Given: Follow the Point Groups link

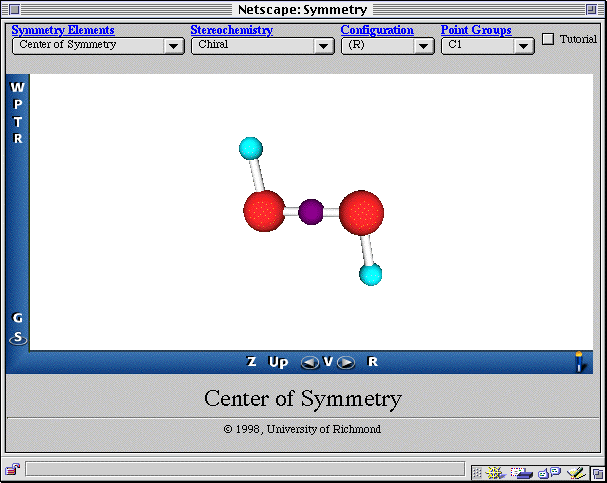Looking at the screenshot, I should [x=476, y=30].
